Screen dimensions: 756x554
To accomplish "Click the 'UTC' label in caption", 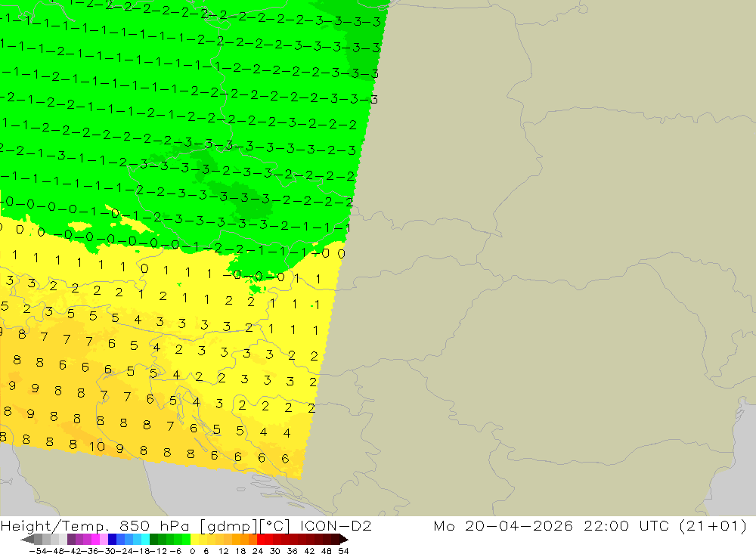I will [654, 526].
